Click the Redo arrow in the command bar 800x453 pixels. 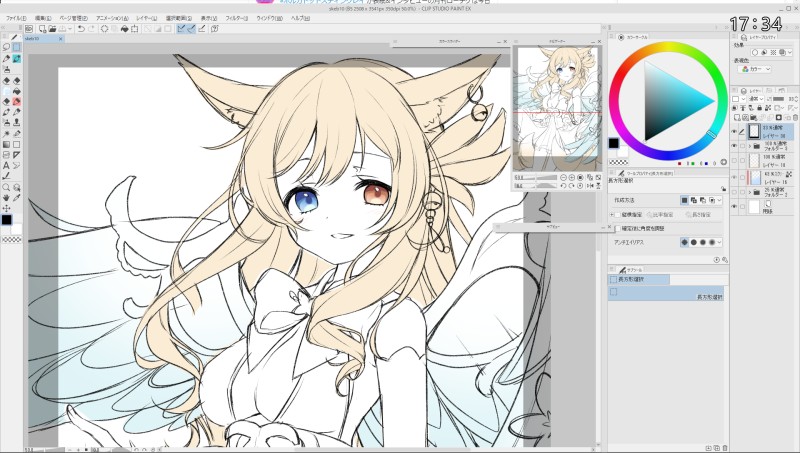tap(91, 29)
